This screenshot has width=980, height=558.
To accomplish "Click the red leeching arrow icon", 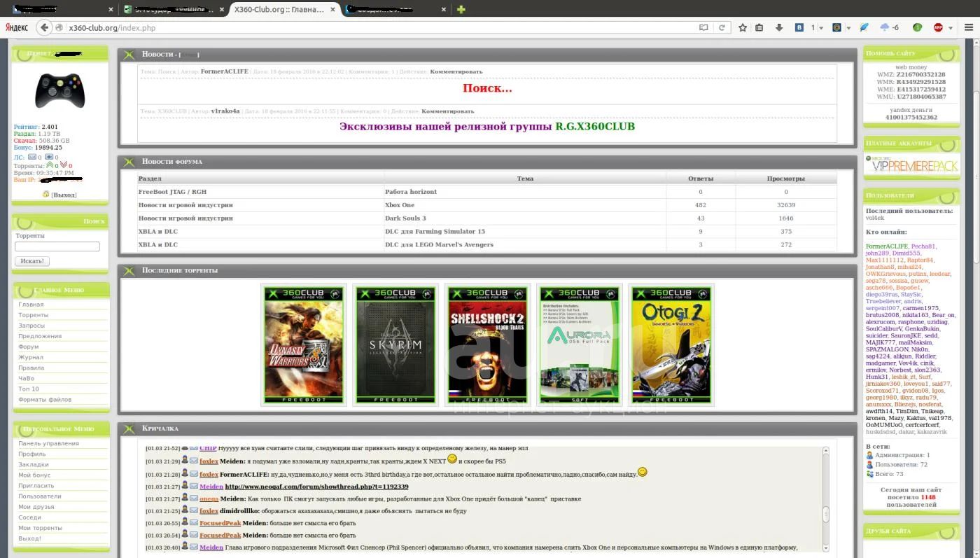I will (x=64, y=165).
